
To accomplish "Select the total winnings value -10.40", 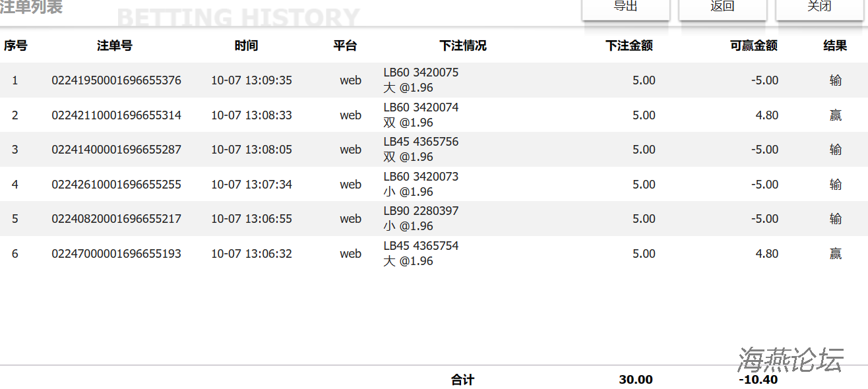I will (x=758, y=380).
